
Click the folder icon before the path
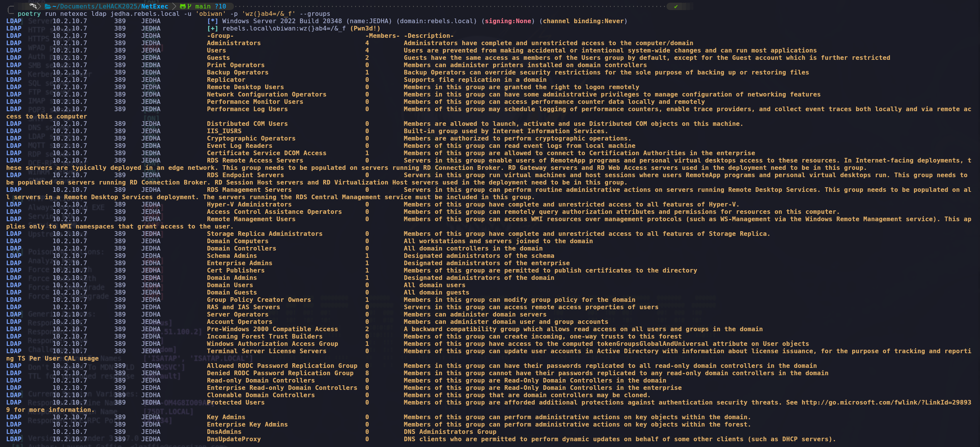[x=48, y=6]
